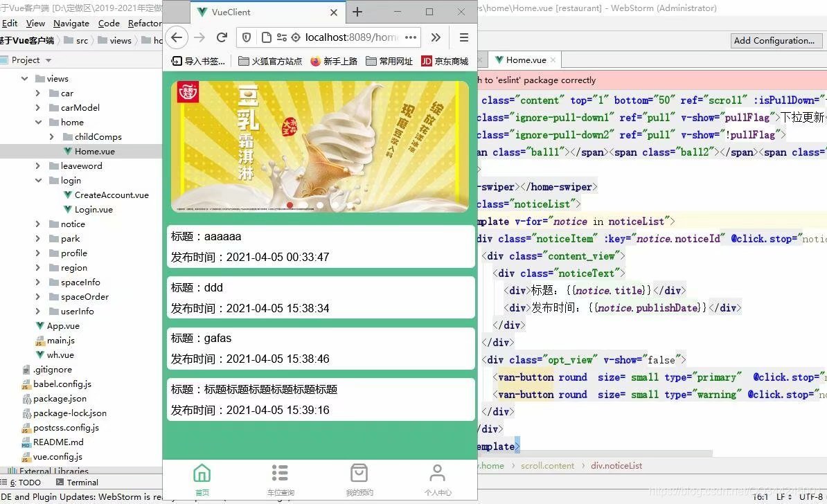Select Home.vue in project tree
827x504 pixels.
coord(89,152)
